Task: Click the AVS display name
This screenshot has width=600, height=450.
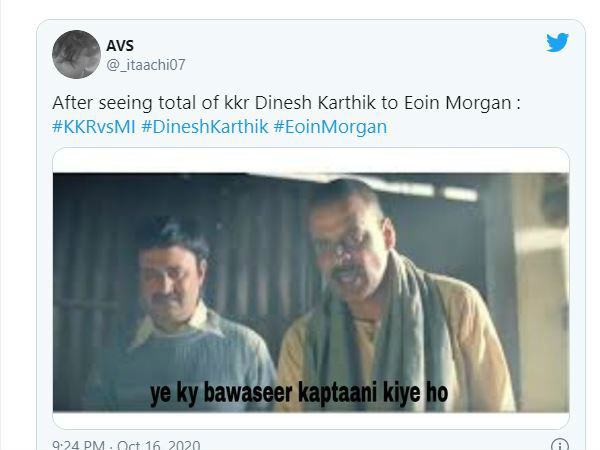Action: [x=120, y=46]
